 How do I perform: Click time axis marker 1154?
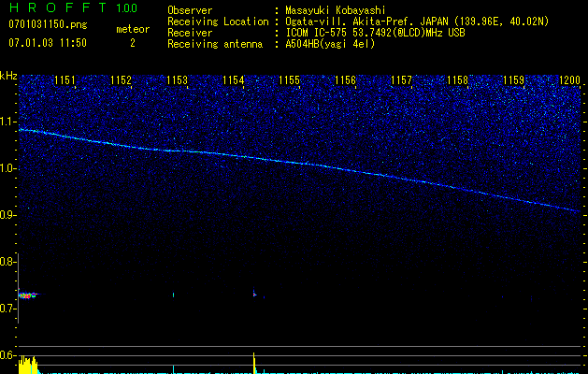pyautogui.click(x=234, y=80)
